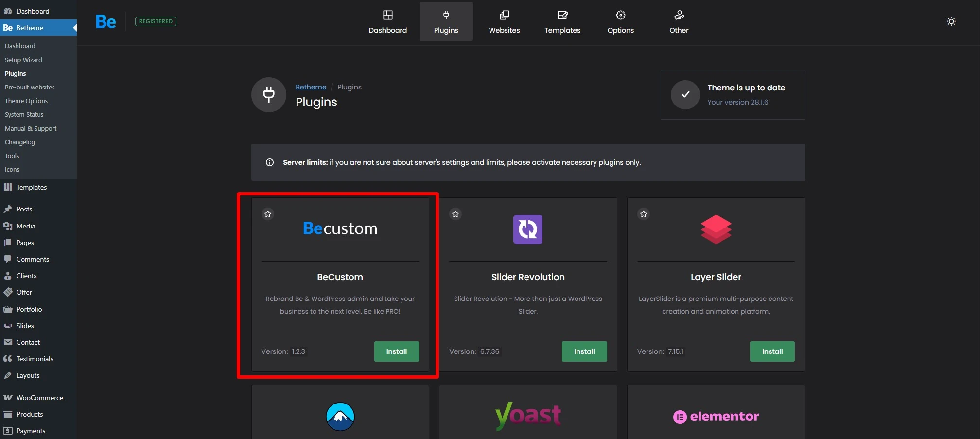
Task: Open Contact in the sidebar
Action: [38, 342]
